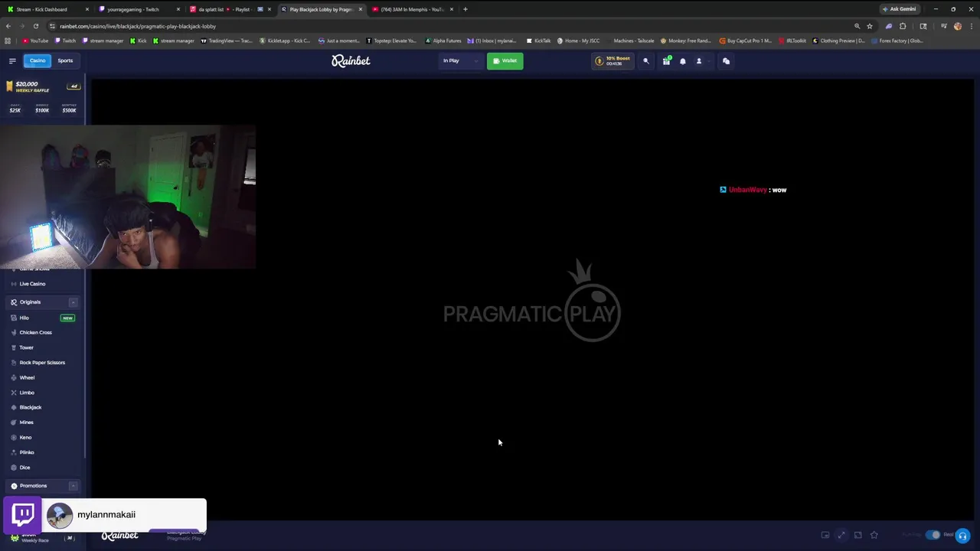
Task: Open Ask Gemini button
Action: [899, 9]
